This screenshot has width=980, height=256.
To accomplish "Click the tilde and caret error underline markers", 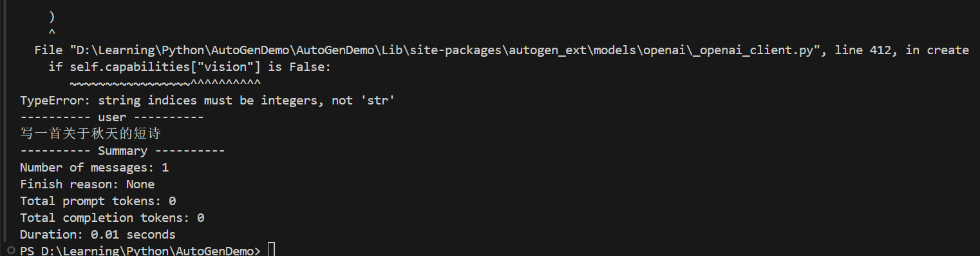I will (x=165, y=83).
